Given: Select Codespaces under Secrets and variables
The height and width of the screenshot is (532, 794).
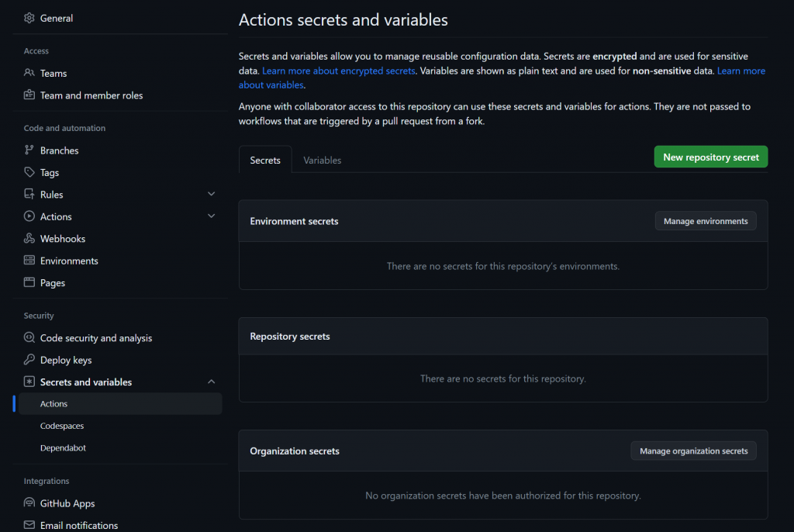Looking at the screenshot, I should 62,426.
